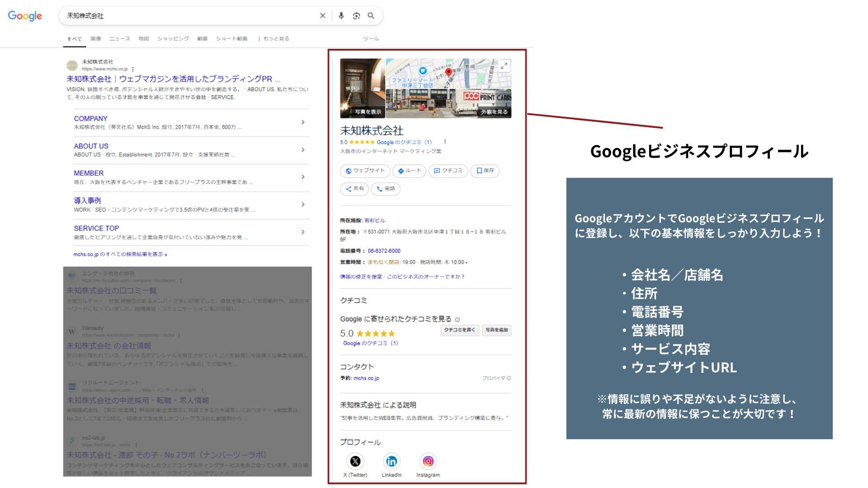Open the X (Twitter) profile icon
This screenshot has height=488, width=868.
pos(355,461)
